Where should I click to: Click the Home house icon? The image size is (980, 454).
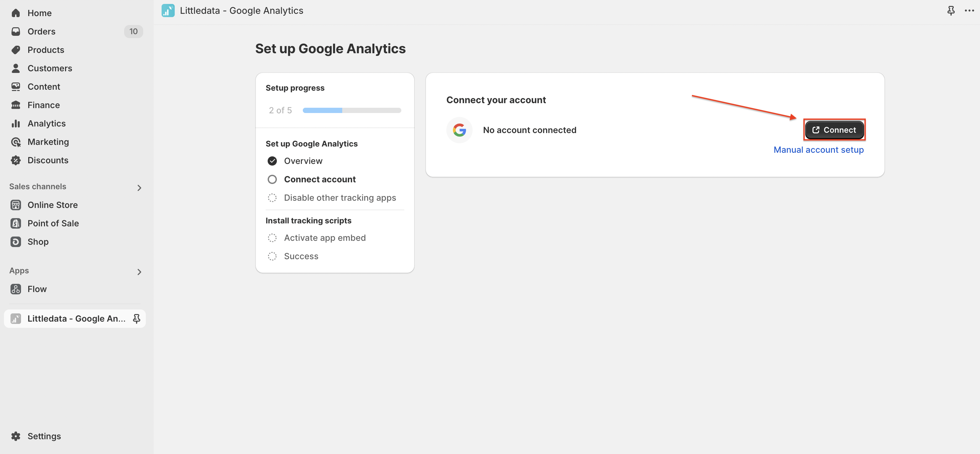(x=15, y=13)
